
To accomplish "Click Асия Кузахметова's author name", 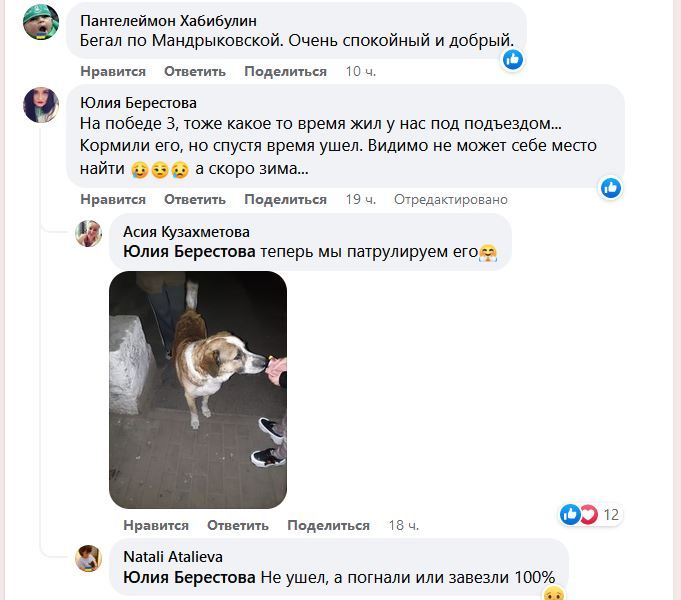I will point(188,232).
